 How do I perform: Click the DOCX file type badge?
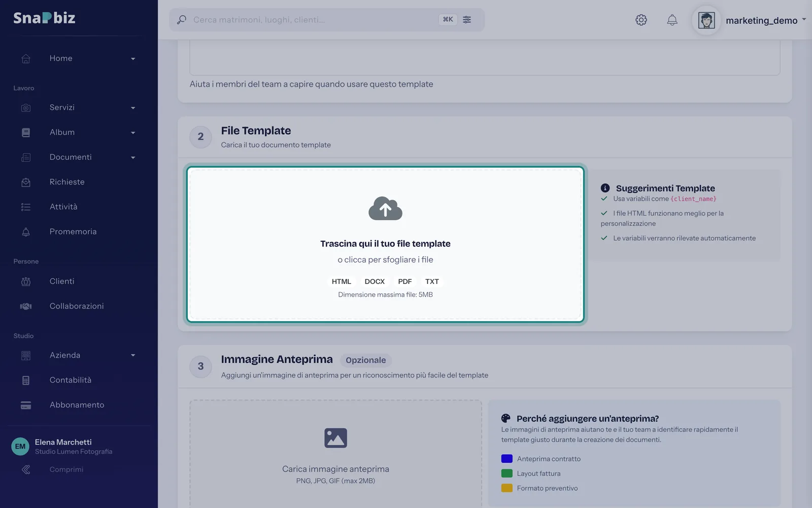(x=375, y=281)
